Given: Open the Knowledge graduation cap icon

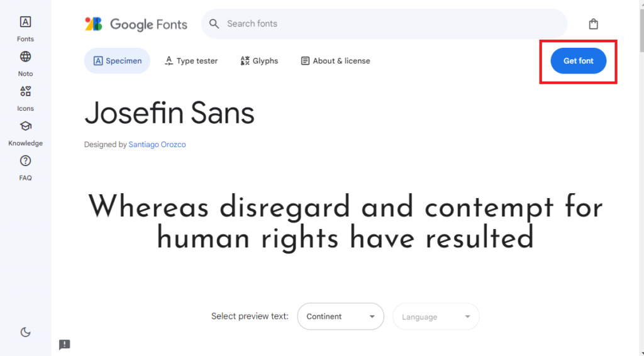Looking at the screenshot, I should 25,126.
